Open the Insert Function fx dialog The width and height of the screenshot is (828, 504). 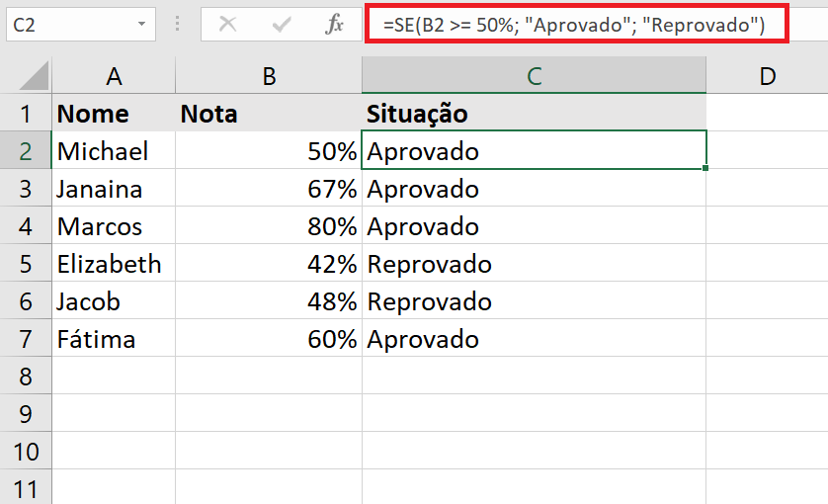[x=334, y=24]
